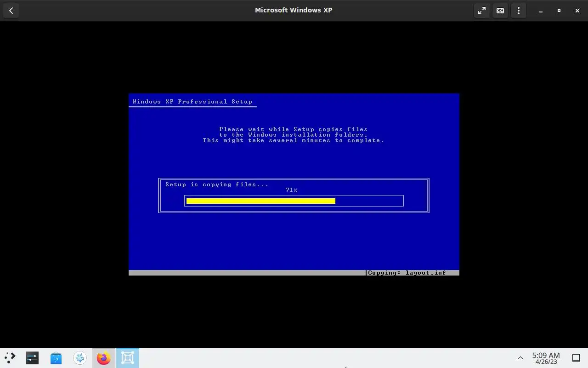
Task: Close the Microsoft Windows XP window
Action: point(577,11)
